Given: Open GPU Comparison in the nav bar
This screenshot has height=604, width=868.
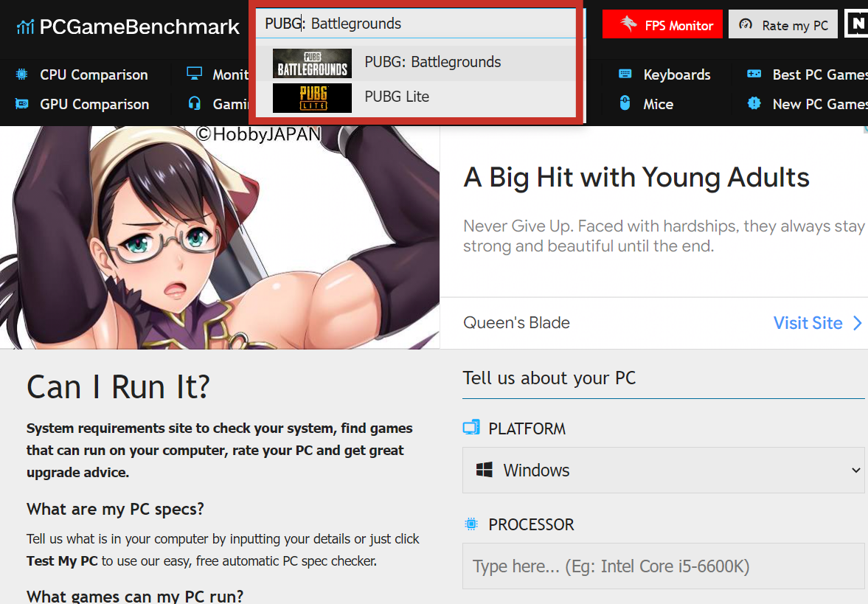Looking at the screenshot, I should [94, 104].
